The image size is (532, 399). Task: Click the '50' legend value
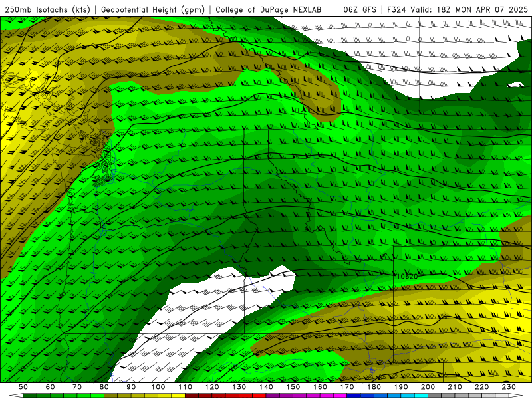(23, 387)
